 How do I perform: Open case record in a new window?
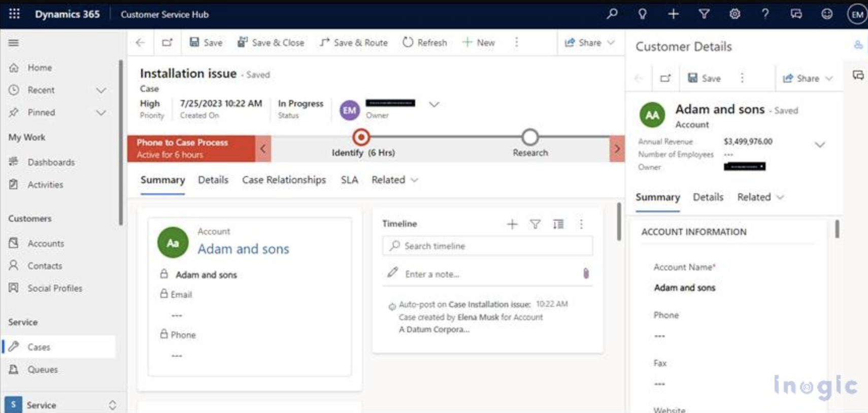click(167, 43)
